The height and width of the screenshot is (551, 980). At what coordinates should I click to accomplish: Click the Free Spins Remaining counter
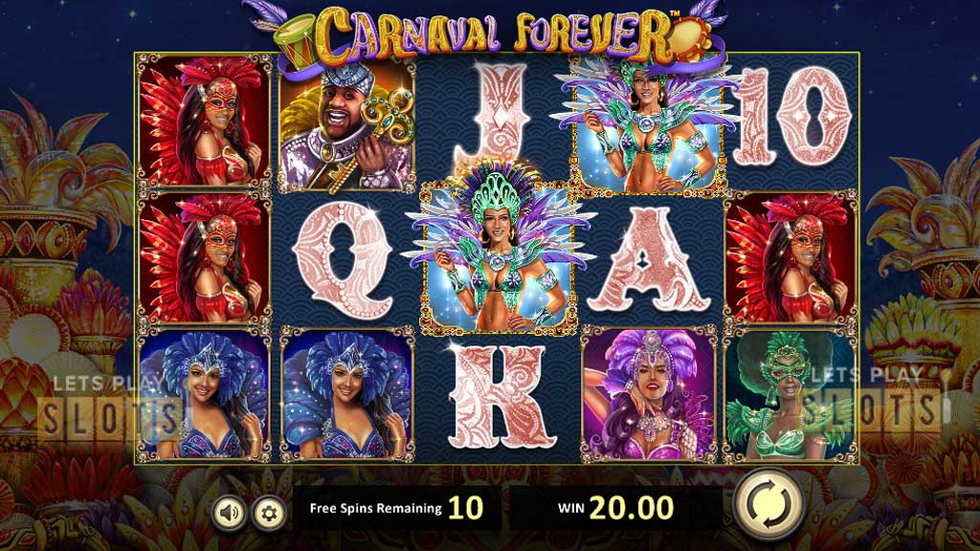(x=397, y=508)
